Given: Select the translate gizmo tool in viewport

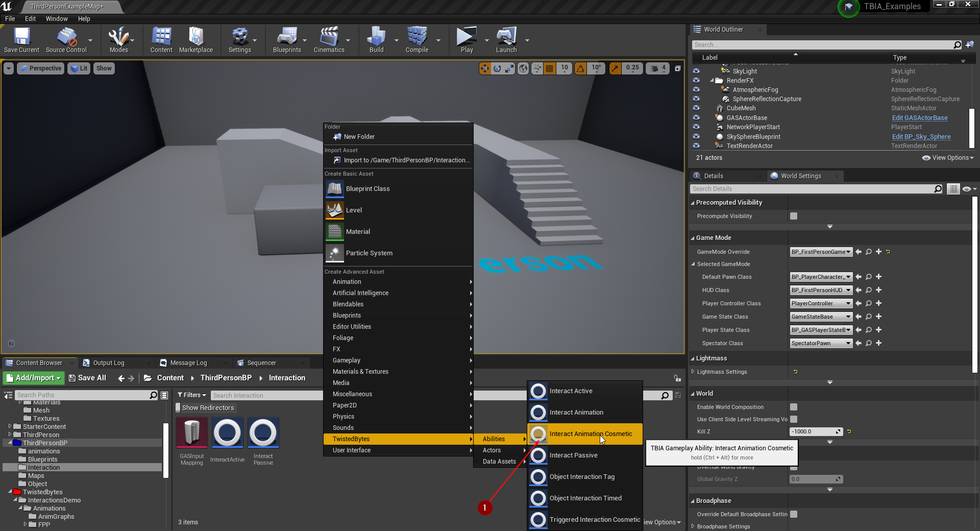Looking at the screenshot, I should [x=484, y=68].
